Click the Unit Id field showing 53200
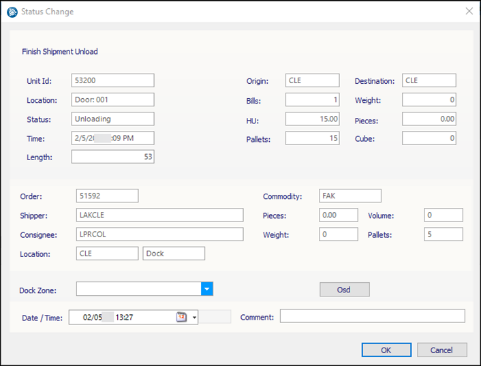Image resolution: width=481 pixels, height=366 pixels. (x=113, y=80)
